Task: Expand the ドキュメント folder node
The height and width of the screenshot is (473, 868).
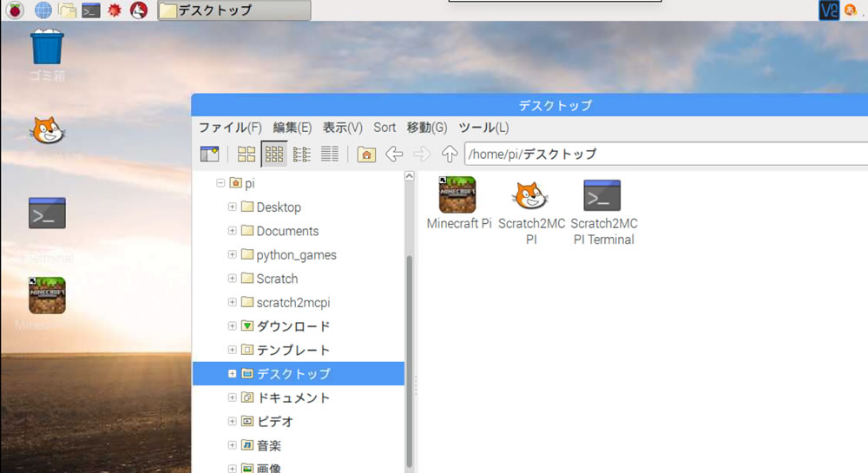Action: click(x=232, y=397)
